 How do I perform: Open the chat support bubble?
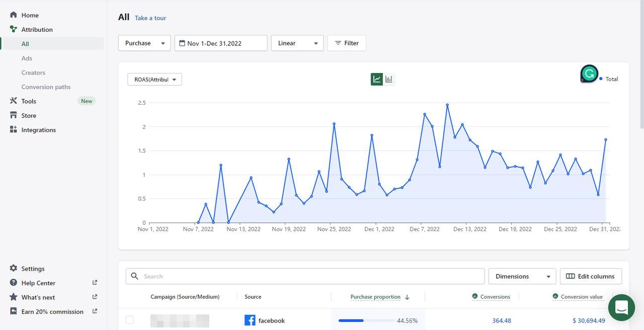click(621, 308)
